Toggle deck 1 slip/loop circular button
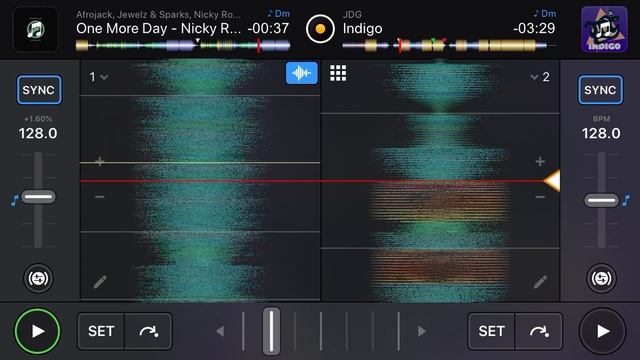 pyautogui.click(x=38, y=278)
